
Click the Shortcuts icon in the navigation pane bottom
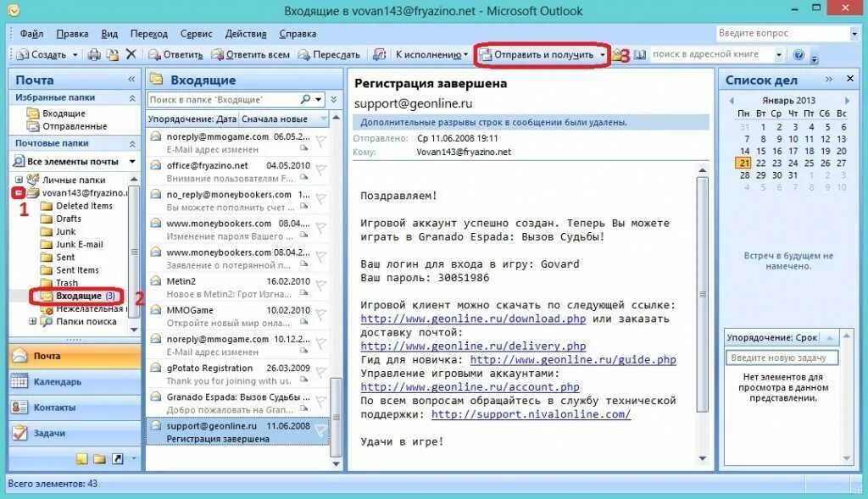coord(117,458)
